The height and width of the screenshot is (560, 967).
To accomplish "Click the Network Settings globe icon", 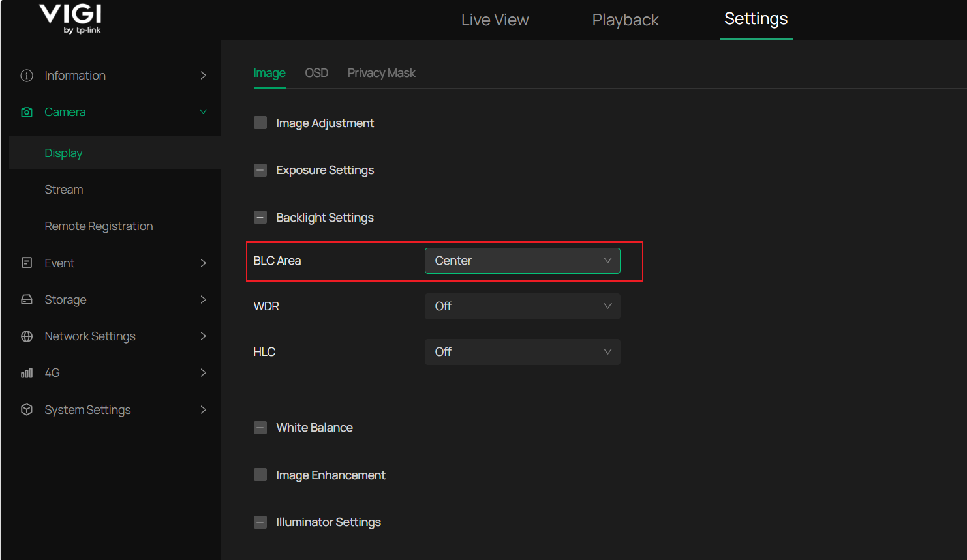I will 27,336.
